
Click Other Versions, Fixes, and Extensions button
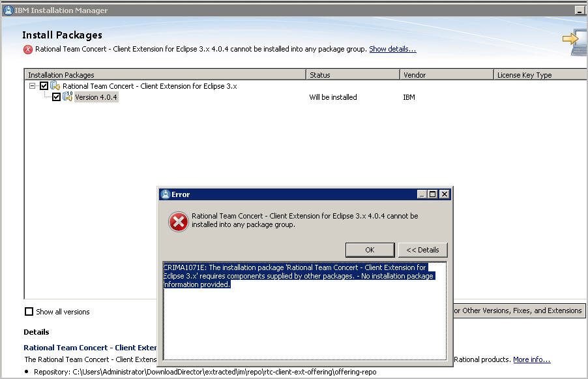(520, 311)
